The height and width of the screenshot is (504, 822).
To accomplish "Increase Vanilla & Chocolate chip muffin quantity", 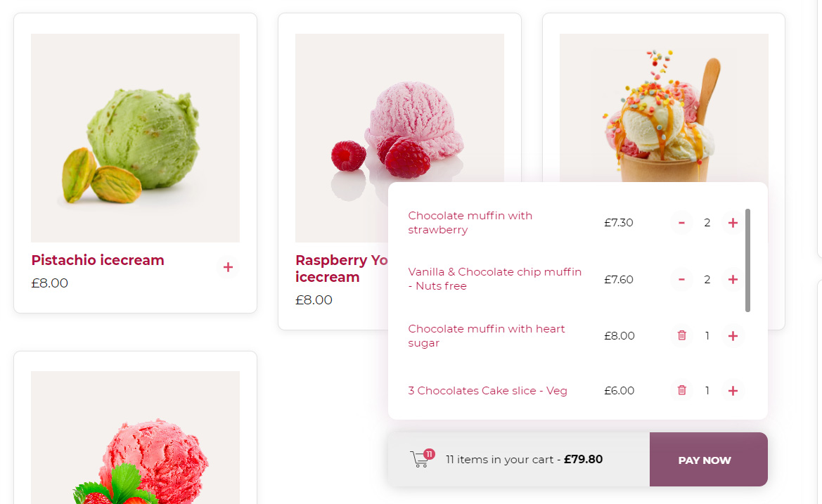I will [733, 280].
